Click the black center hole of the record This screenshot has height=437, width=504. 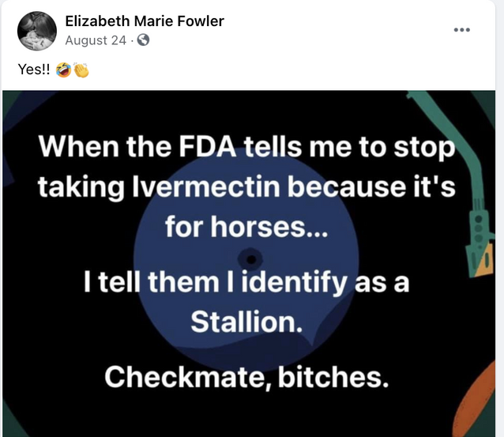click(x=251, y=258)
